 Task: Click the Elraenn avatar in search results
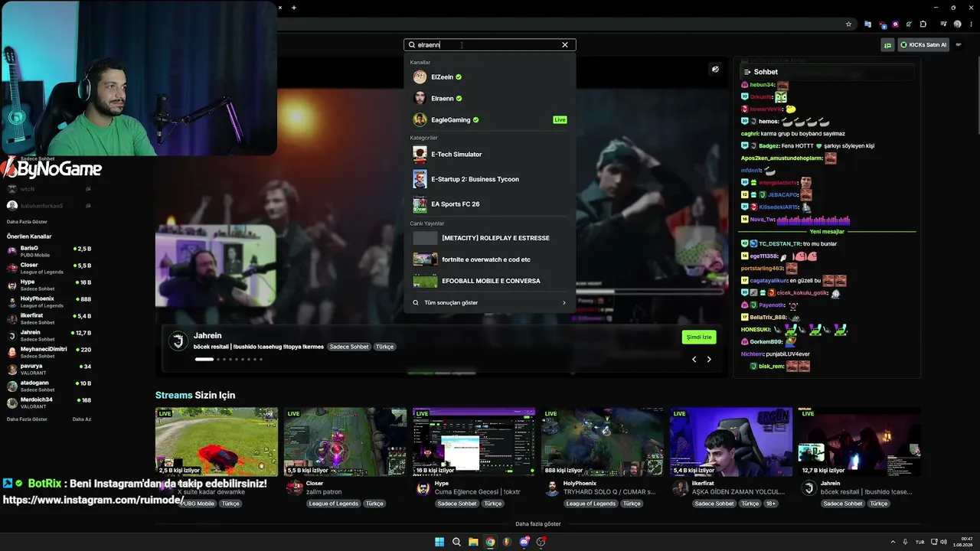click(420, 99)
